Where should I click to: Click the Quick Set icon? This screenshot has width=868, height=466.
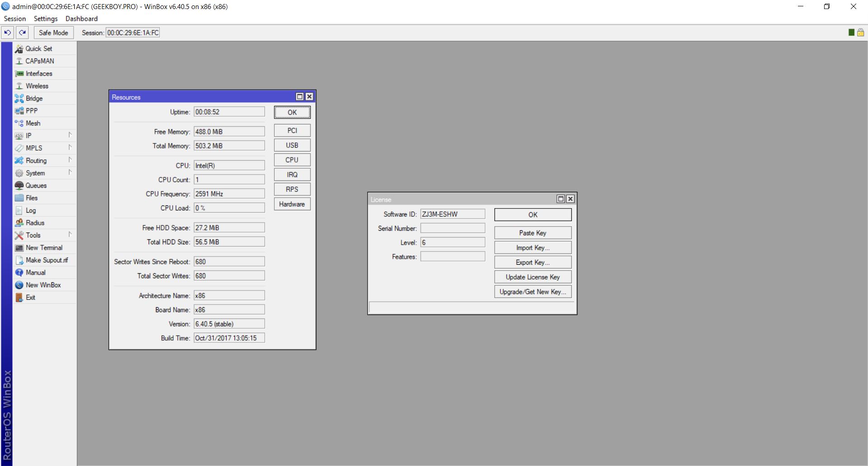19,49
